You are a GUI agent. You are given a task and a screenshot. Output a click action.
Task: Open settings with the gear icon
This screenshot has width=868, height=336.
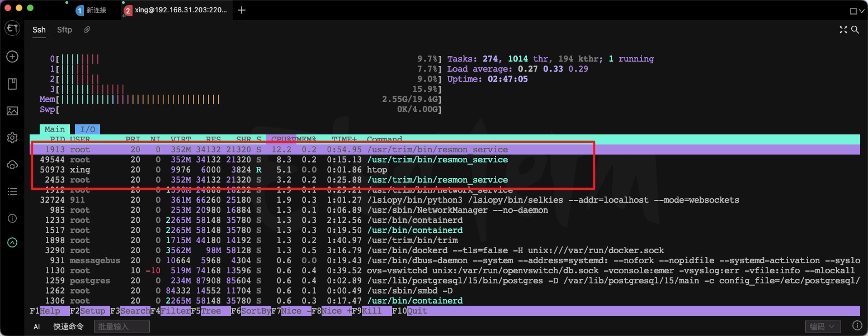tap(12, 138)
